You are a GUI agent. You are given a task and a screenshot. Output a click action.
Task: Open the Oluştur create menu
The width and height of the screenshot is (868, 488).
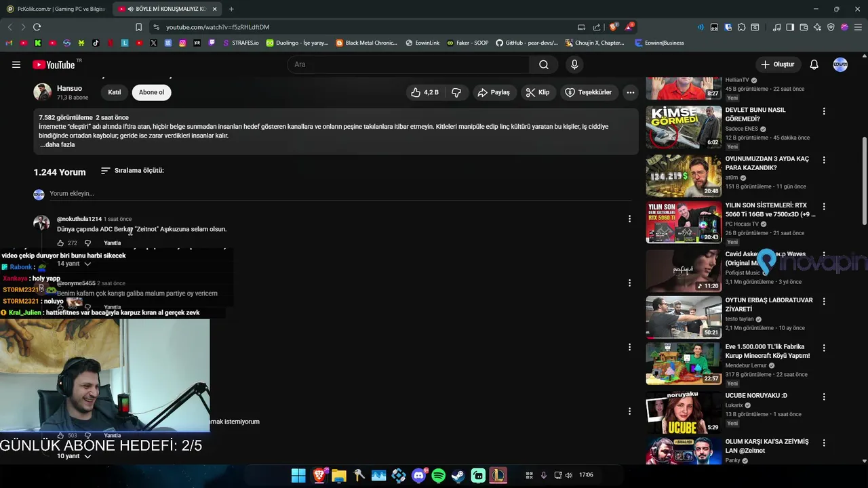[777, 64]
